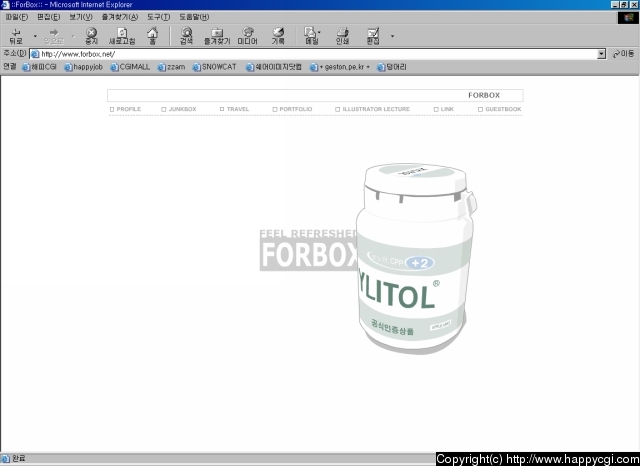The height and width of the screenshot is (466, 640).
Task: Open the 즐겨찾기(A) menu
Action: [x=120, y=17]
